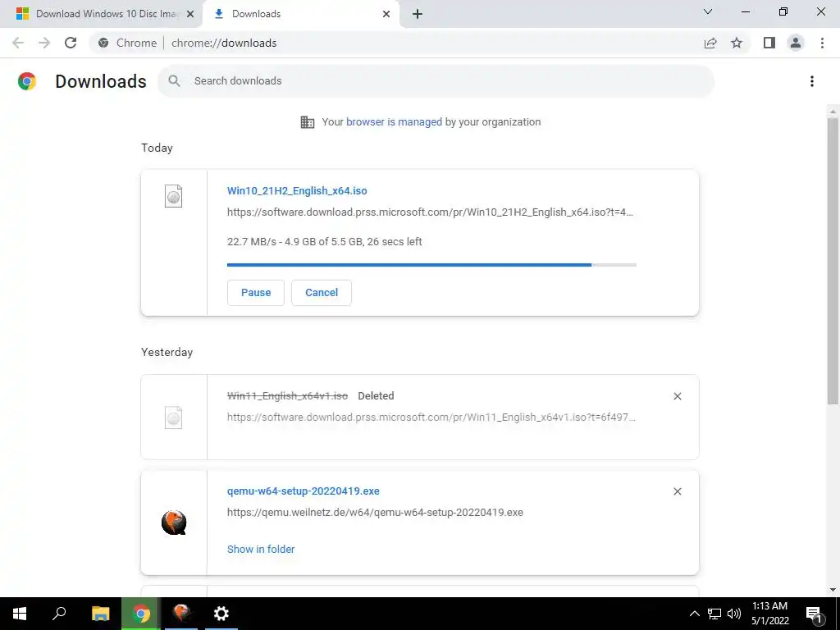This screenshot has width=840, height=630.
Task: Open Settings gear in the taskbar
Action: 221,614
